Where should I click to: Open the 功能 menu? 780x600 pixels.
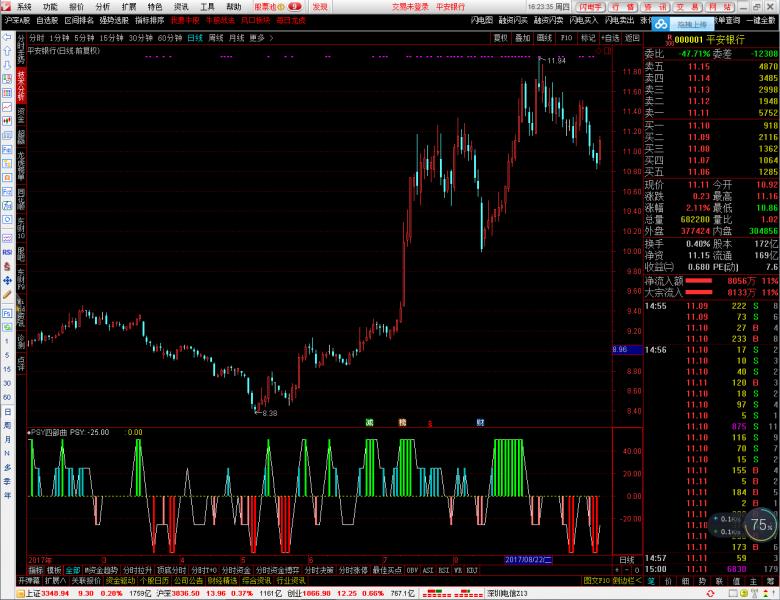tap(50, 6)
